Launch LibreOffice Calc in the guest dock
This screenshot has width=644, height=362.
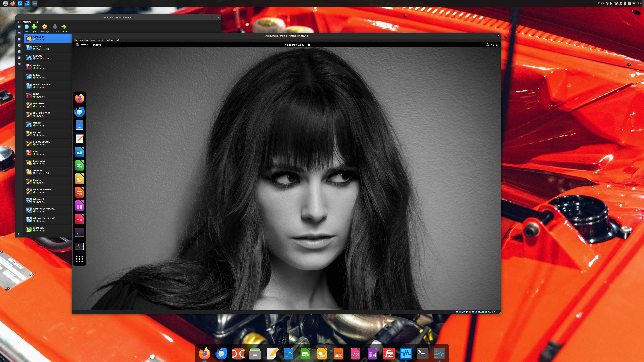point(79,166)
